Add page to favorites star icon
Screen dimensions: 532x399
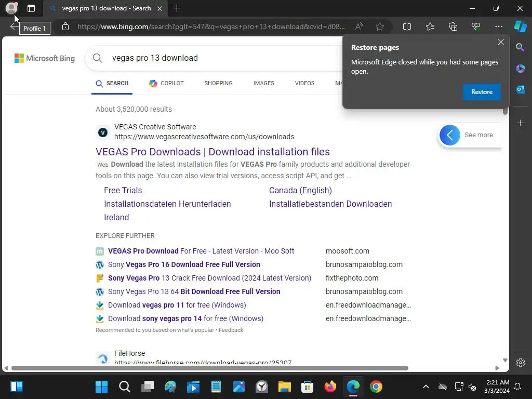tap(380, 26)
